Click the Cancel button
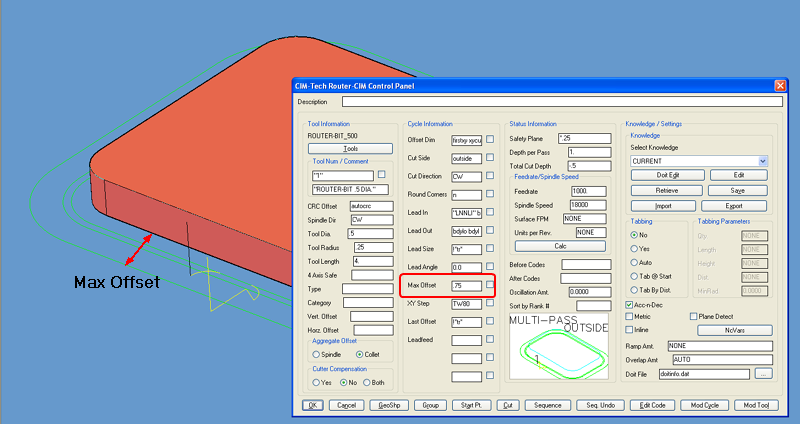Image resolution: width=800 pixels, height=424 pixels. click(346, 405)
